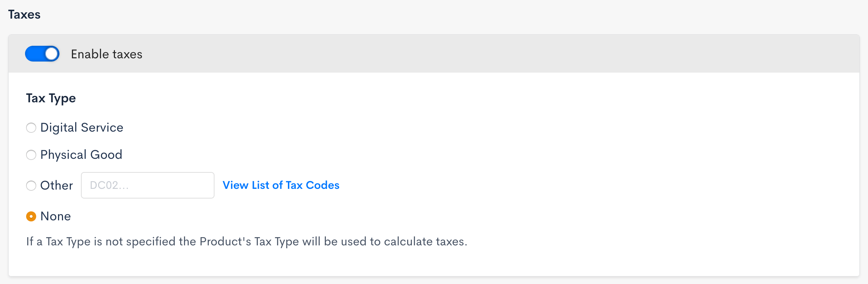Click the Taxes section title
The image size is (868, 284).
click(24, 15)
